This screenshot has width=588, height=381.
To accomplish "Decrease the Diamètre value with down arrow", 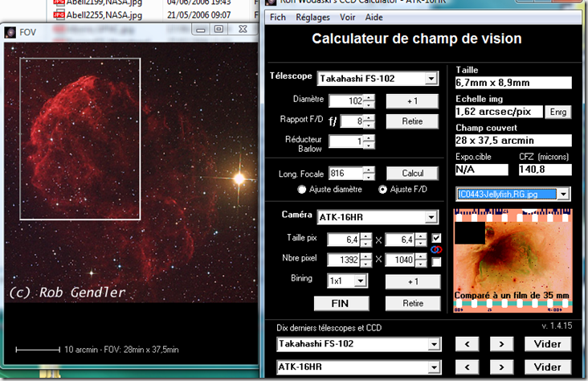I will click(369, 104).
